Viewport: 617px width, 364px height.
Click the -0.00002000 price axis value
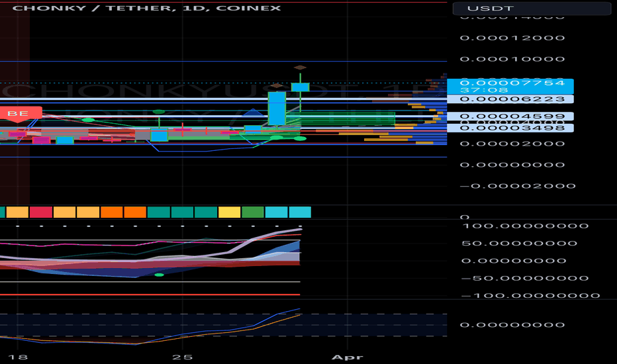coord(518,186)
